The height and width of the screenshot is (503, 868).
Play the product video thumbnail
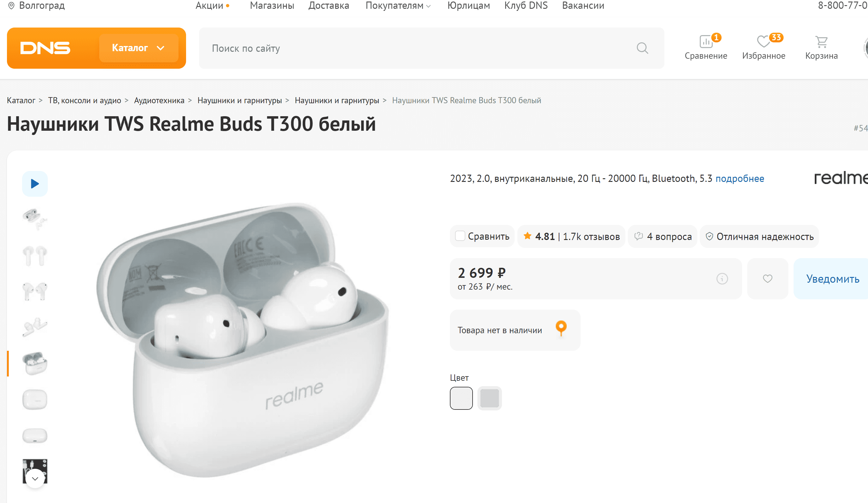[x=35, y=184]
